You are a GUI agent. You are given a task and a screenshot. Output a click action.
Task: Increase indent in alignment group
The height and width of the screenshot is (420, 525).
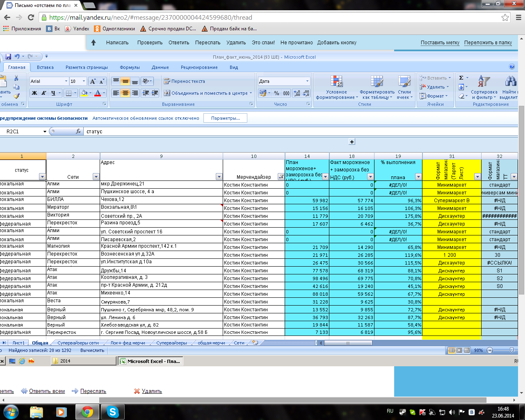pos(155,93)
